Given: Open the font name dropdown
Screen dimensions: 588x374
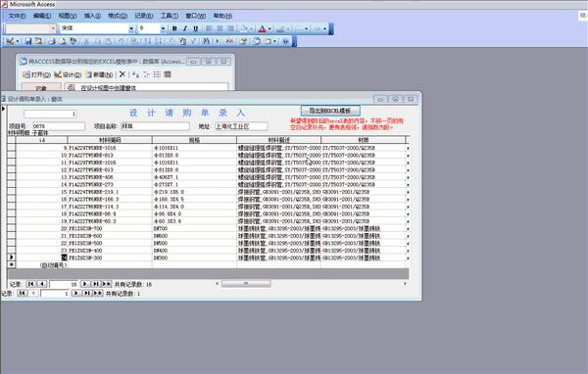Looking at the screenshot, I should coord(131,28).
